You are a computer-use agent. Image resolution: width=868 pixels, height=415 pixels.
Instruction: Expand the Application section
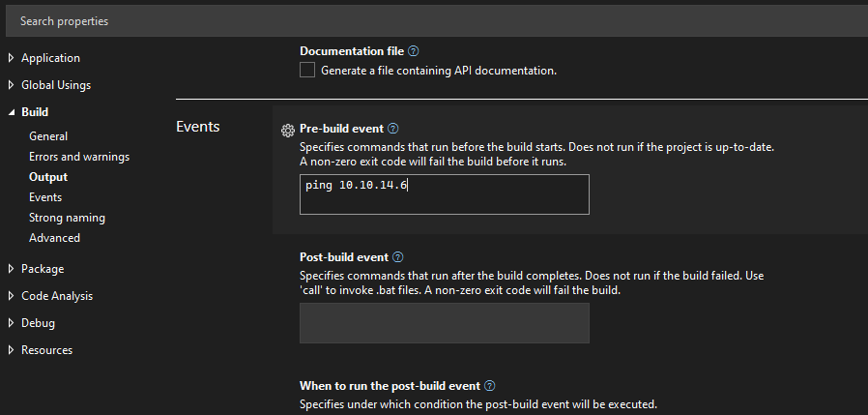coord(11,58)
